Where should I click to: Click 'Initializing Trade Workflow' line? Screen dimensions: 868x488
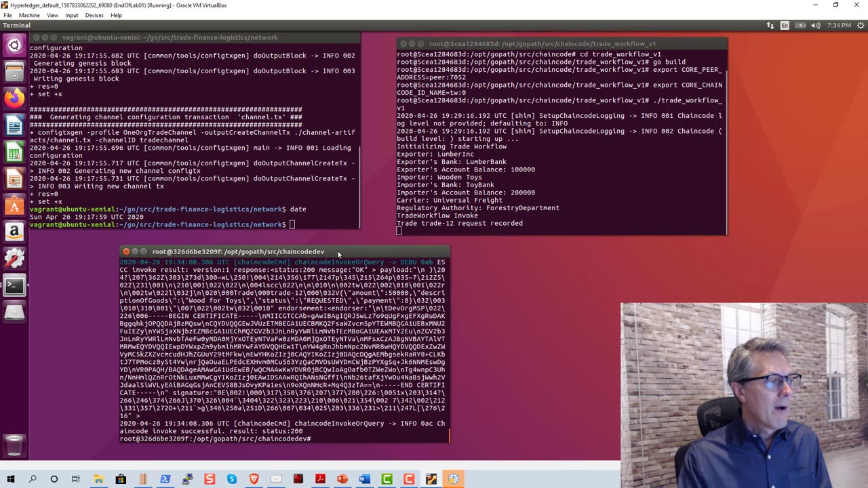[452, 146]
